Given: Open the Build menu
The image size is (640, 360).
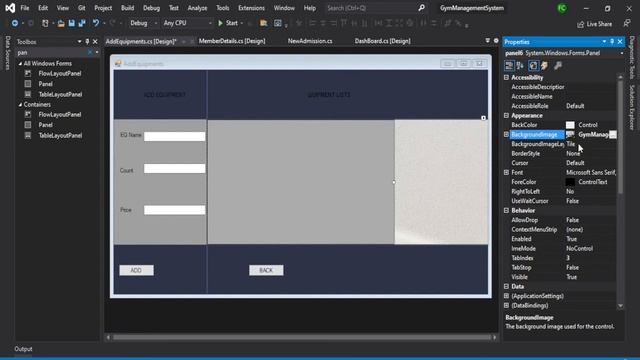Looking at the screenshot, I should tap(127, 8).
